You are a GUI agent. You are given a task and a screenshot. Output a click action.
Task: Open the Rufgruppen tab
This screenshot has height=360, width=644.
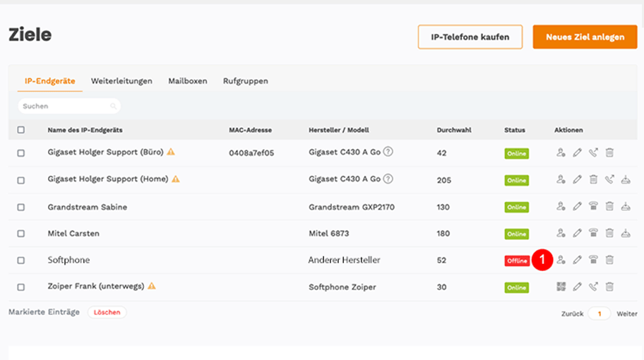[x=246, y=81]
